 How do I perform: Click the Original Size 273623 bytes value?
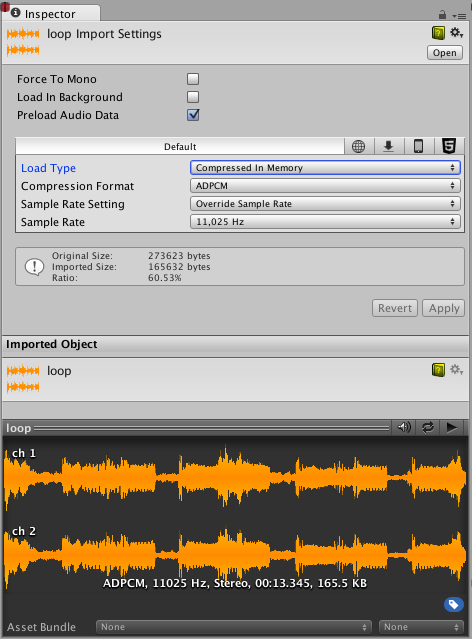click(179, 256)
